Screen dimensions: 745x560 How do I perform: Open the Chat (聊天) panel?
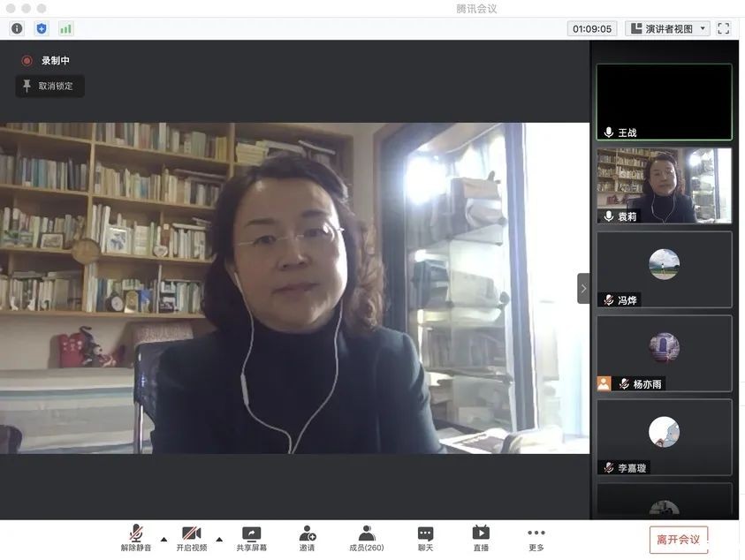[425, 538]
